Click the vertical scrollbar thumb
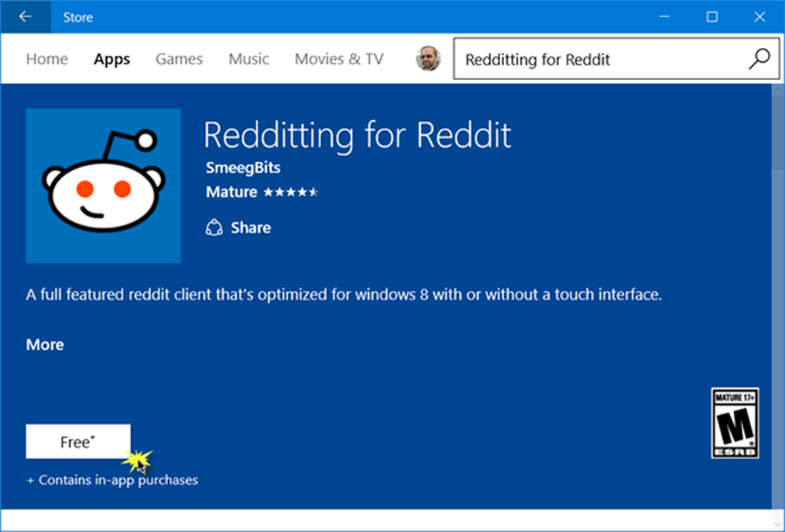The width and height of the screenshot is (785, 532). (777, 133)
